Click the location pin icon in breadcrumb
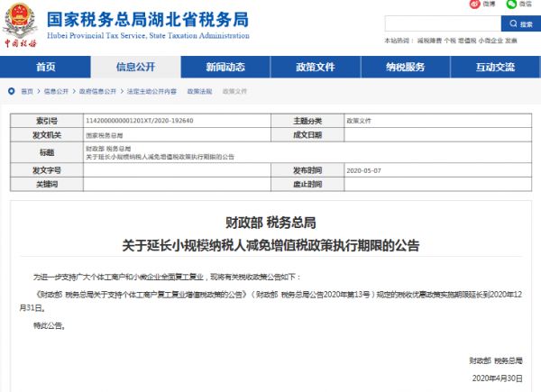541x392 pixels. pos(9,92)
